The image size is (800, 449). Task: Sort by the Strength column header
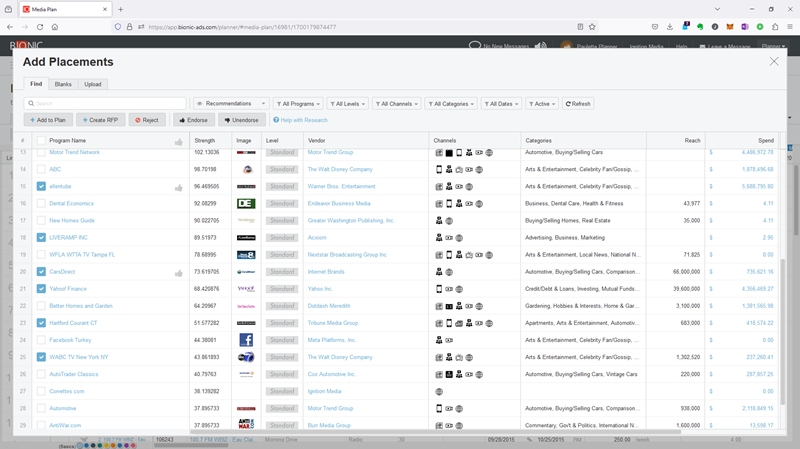[205, 141]
